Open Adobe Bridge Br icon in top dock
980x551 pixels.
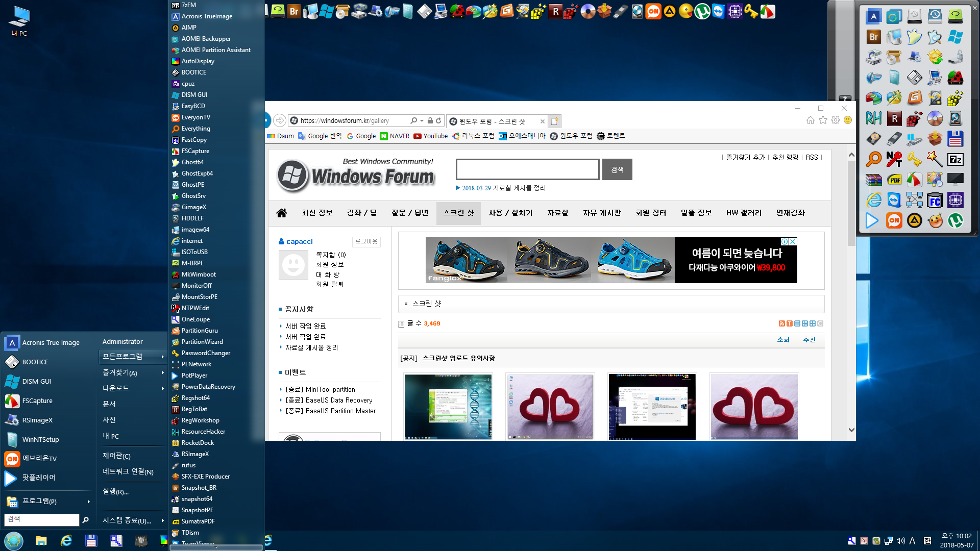[294, 11]
